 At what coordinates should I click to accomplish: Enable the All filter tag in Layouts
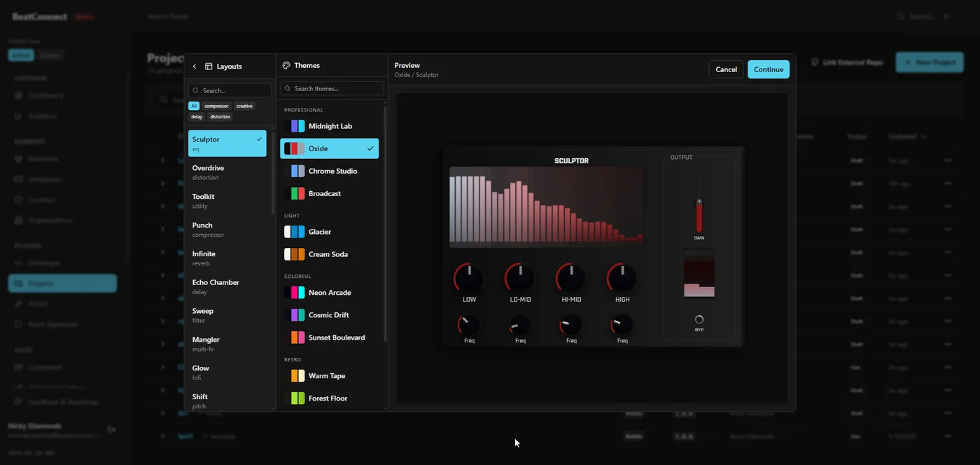(x=193, y=106)
